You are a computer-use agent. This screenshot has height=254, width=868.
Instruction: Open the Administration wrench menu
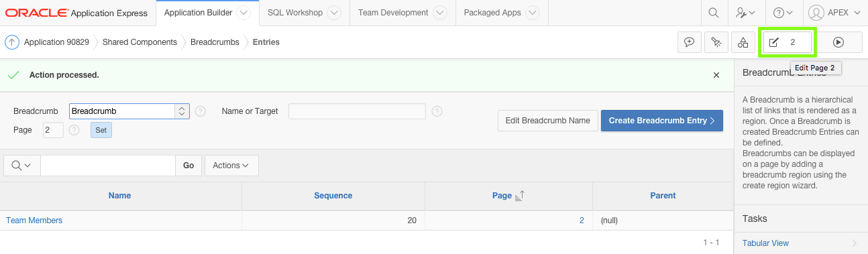[x=745, y=13]
